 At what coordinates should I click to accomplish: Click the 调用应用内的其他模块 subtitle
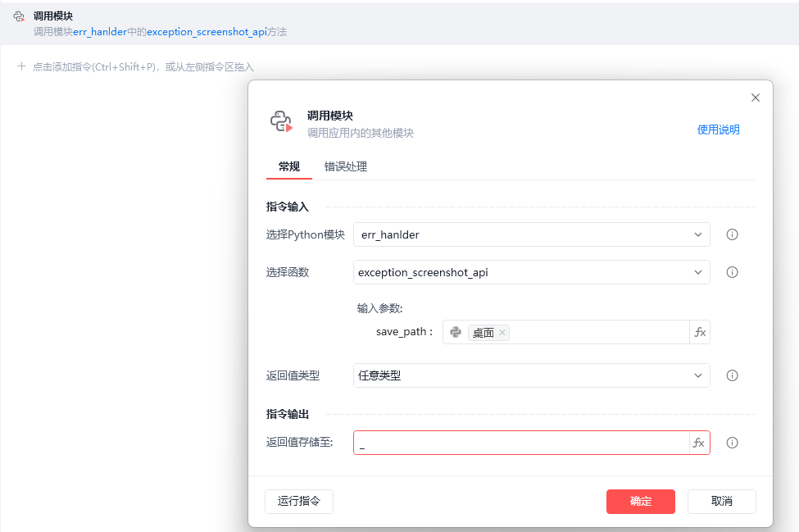coord(361,133)
